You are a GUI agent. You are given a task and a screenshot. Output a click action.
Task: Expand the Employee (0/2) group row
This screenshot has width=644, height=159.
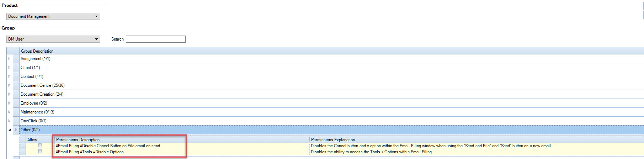[9, 103]
